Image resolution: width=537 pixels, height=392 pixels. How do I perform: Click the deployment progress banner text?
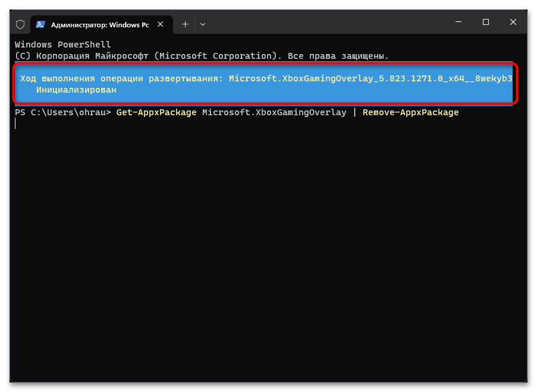266,78
